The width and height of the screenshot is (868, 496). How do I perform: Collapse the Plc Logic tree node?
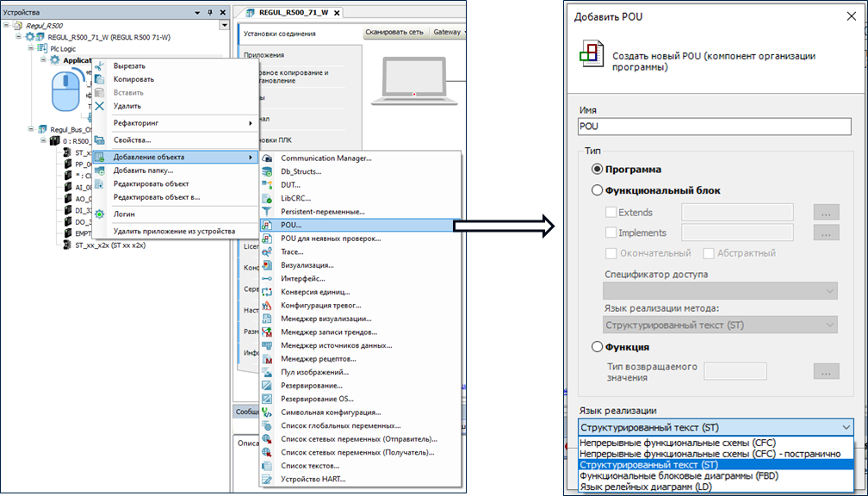click(30, 49)
